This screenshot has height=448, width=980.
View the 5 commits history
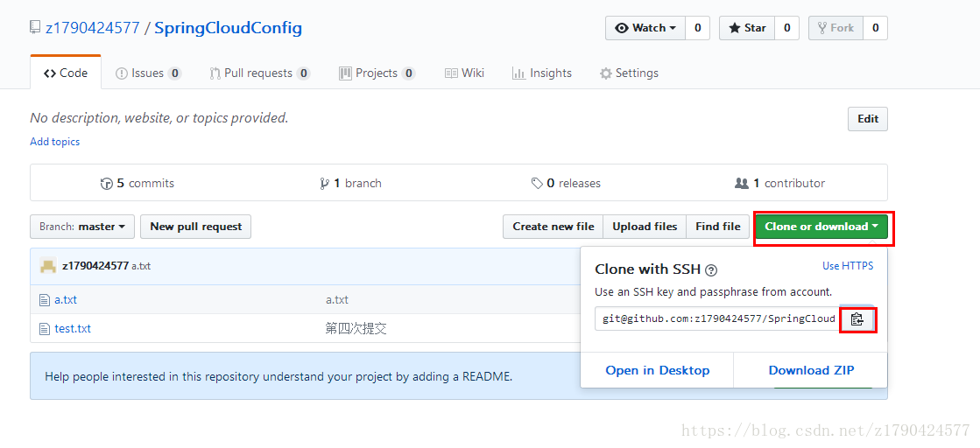click(x=137, y=183)
